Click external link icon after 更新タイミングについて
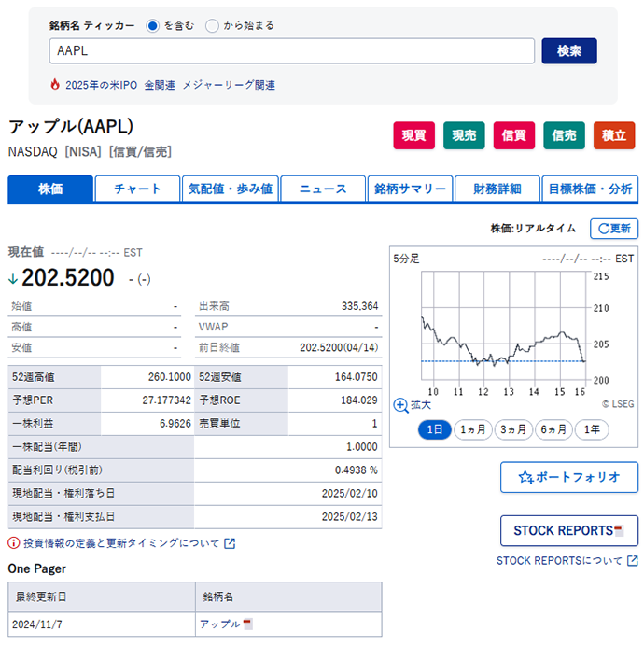This screenshot has width=644, height=645. click(230, 543)
